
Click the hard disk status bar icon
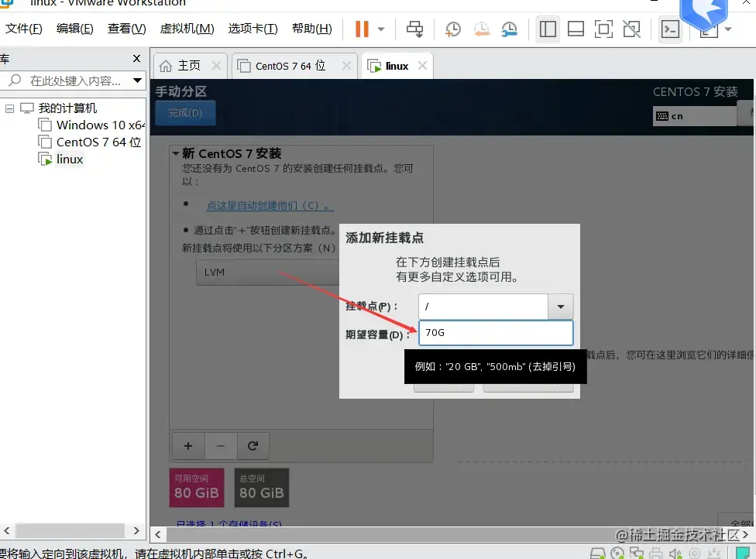click(x=598, y=554)
